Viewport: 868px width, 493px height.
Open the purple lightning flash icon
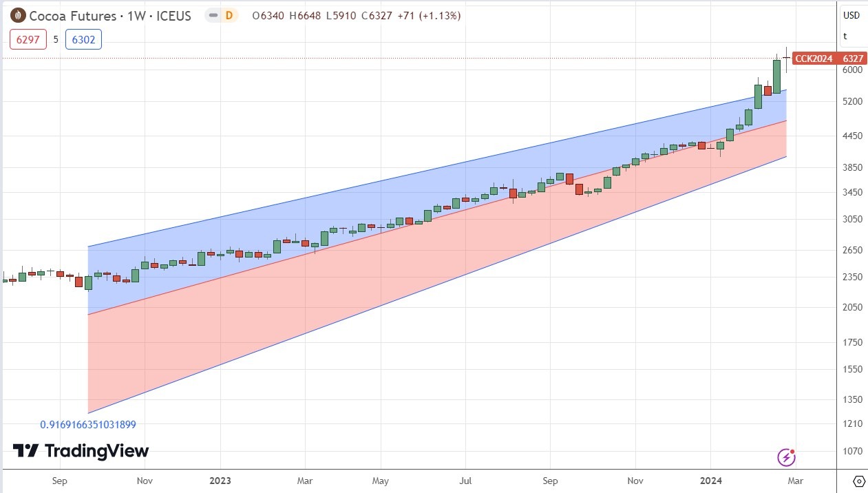point(787,457)
